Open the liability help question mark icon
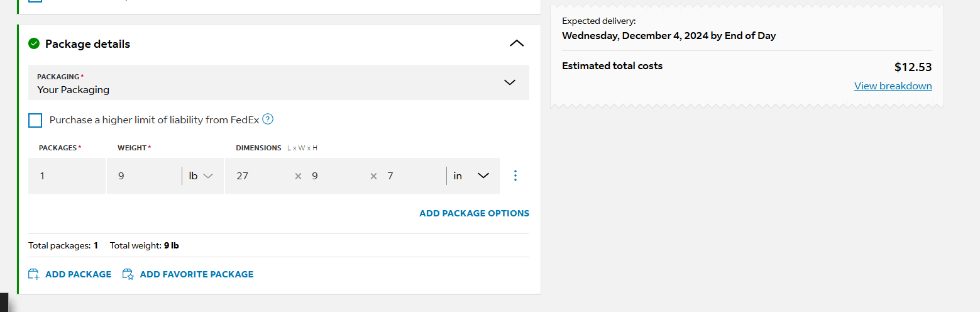Viewport: 980px width, 312px height. pyautogui.click(x=268, y=119)
